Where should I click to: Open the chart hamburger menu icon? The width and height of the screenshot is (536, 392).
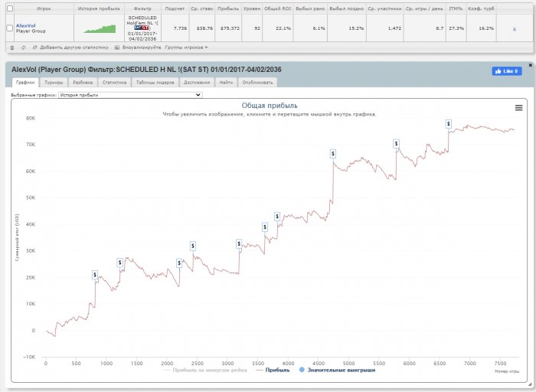[518, 108]
